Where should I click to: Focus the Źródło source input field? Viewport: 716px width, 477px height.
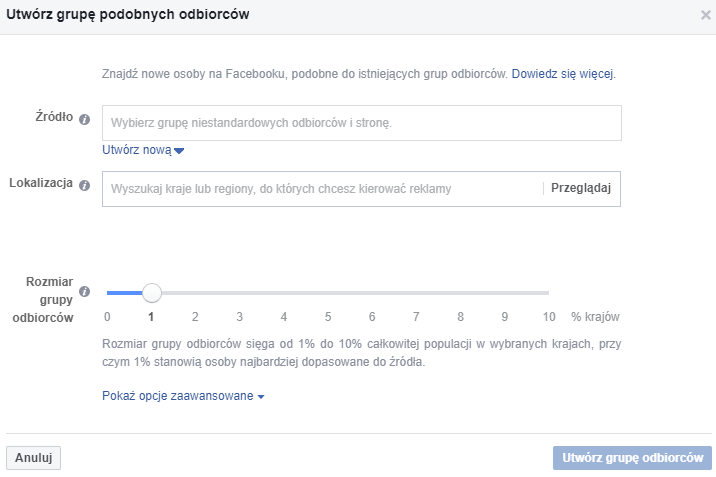pyautogui.click(x=362, y=123)
